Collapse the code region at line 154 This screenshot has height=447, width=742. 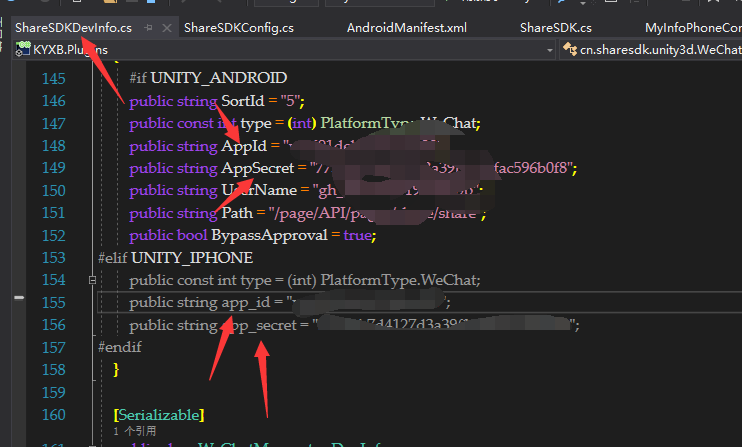coord(93,280)
